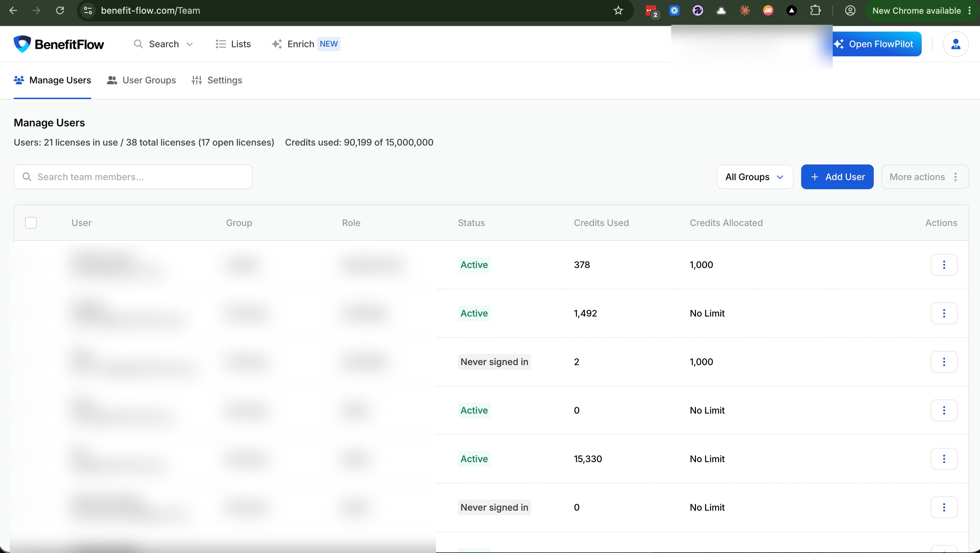Click the first Never signed in badge

pyautogui.click(x=494, y=362)
